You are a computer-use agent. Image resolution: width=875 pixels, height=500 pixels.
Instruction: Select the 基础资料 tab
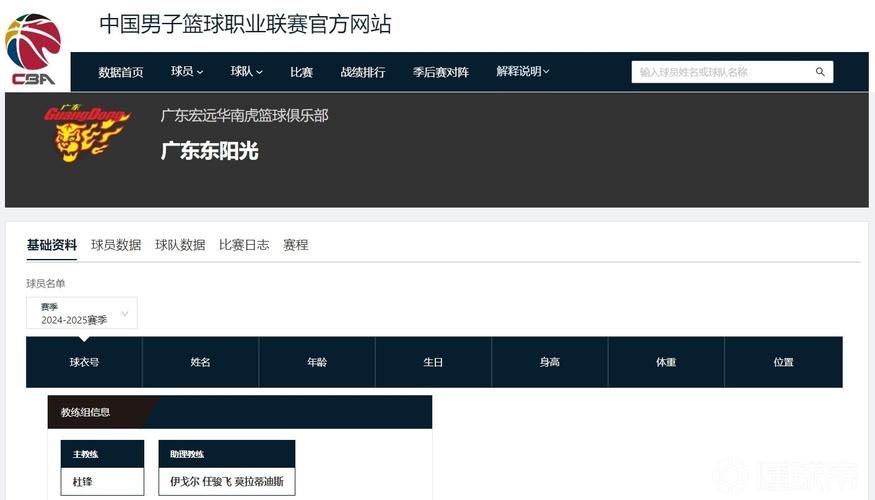click(x=52, y=245)
